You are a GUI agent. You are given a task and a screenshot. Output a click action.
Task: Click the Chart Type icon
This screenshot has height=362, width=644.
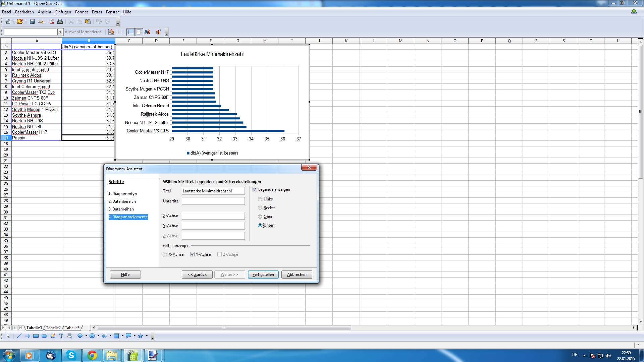[x=111, y=32]
